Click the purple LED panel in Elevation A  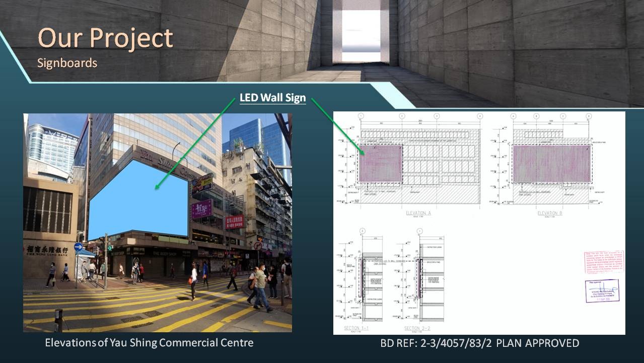pos(380,164)
